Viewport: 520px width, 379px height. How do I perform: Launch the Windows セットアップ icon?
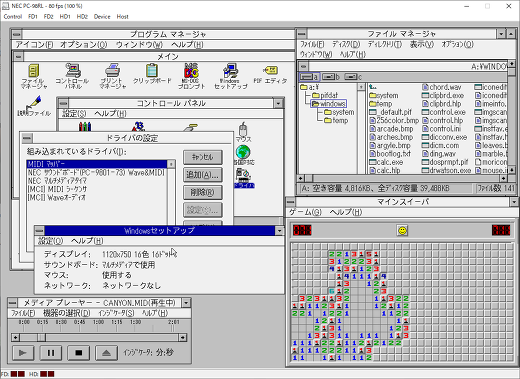tap(231, 76)
